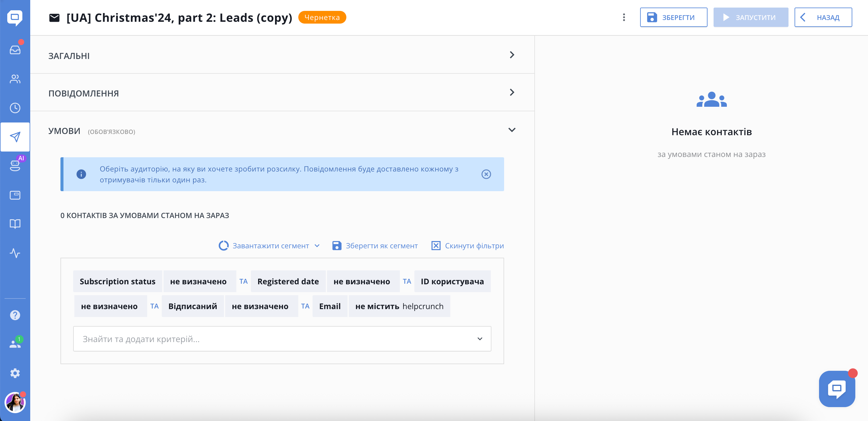Viewport: 868px width, 421px height.
Task: Select the paper-plane campaigns icon
Action: (x=15, y=137)
